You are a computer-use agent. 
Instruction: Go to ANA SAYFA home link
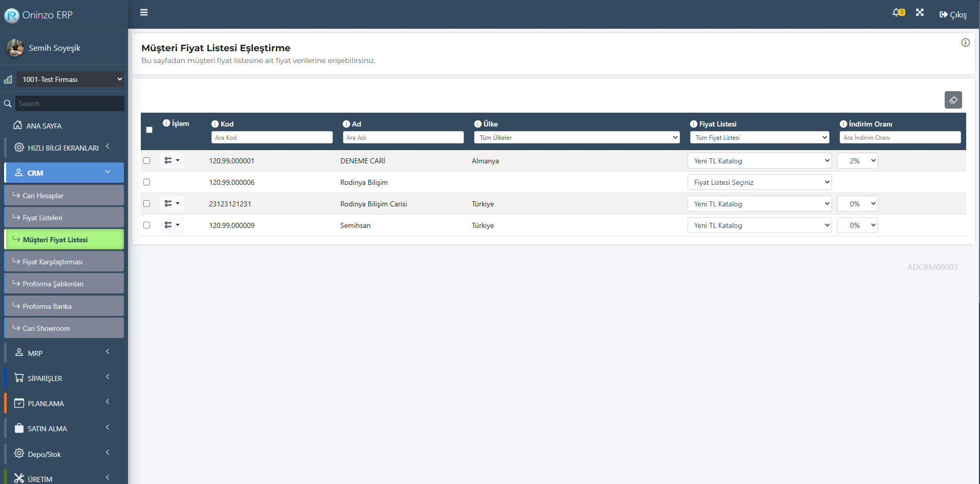pos(44,126)
